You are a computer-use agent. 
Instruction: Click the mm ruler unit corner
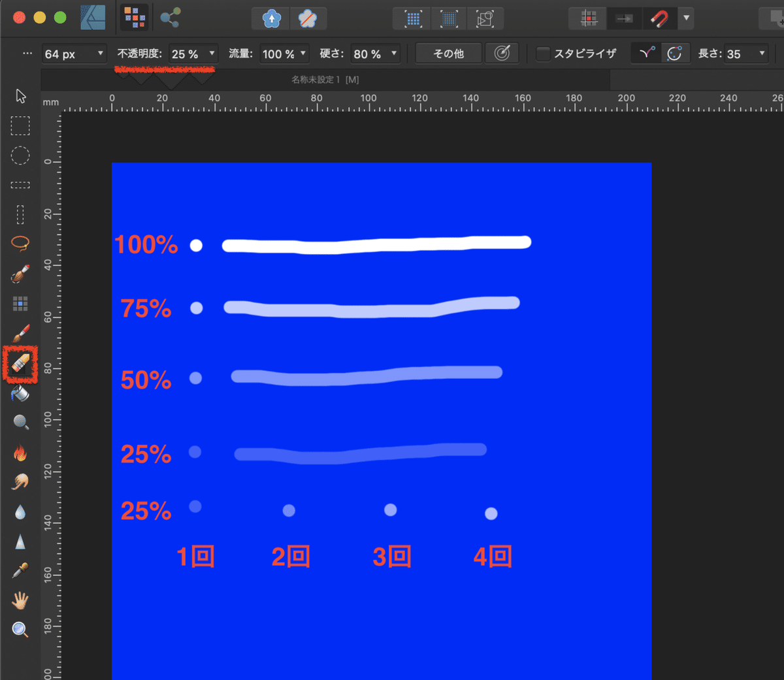[50, 102]
